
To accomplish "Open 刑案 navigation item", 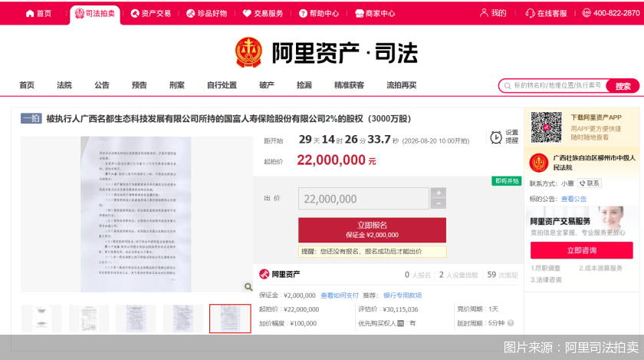I will click(177, 85).
